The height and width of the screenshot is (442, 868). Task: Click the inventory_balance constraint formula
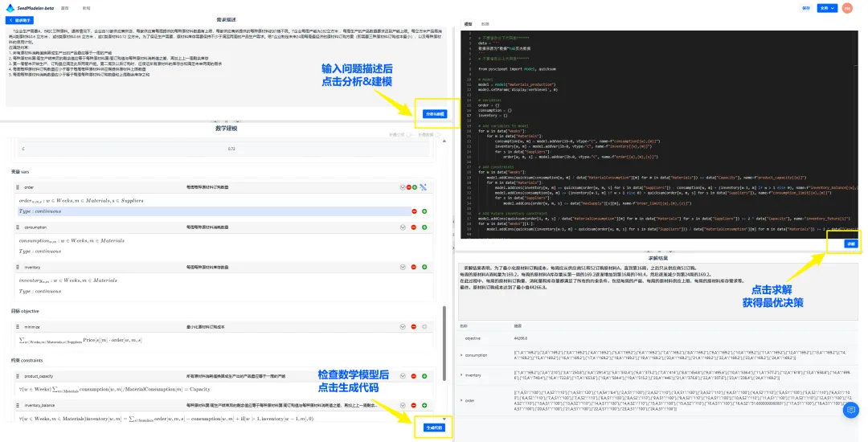click(166, 419)
